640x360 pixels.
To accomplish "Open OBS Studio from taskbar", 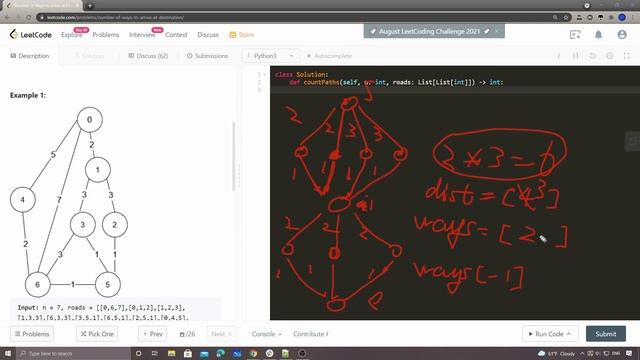I will pos(302,353).
